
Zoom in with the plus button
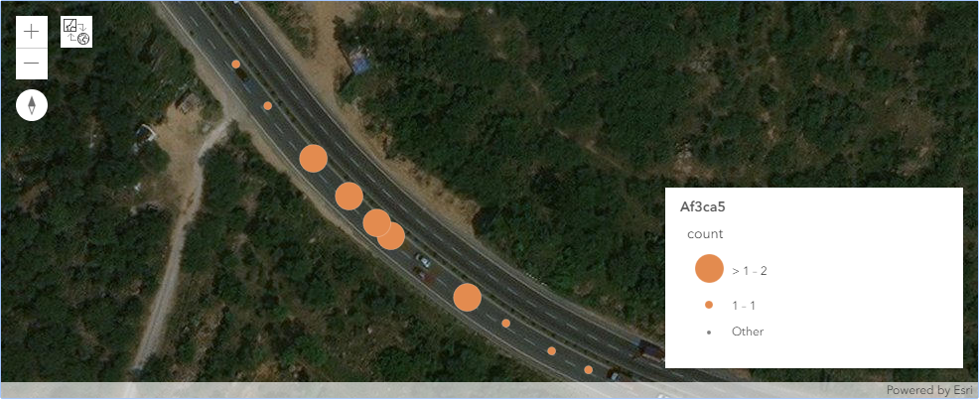coord(31,32)
